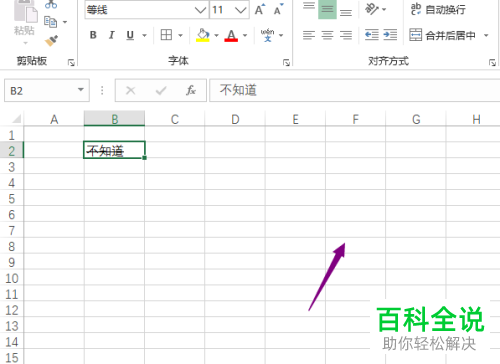Screen dimensions: 500x364
Task: Select column B header
Action: coord(114,119)
